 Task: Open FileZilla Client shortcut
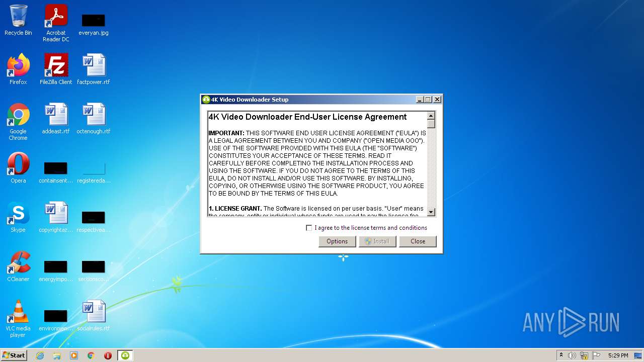[x=56, y=69]
